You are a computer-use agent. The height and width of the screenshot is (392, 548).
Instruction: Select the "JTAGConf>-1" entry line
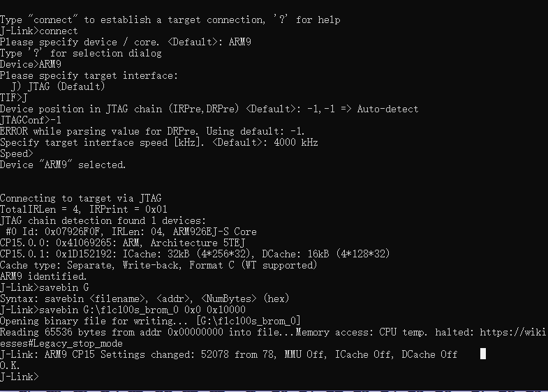click(x=31, y=120)
